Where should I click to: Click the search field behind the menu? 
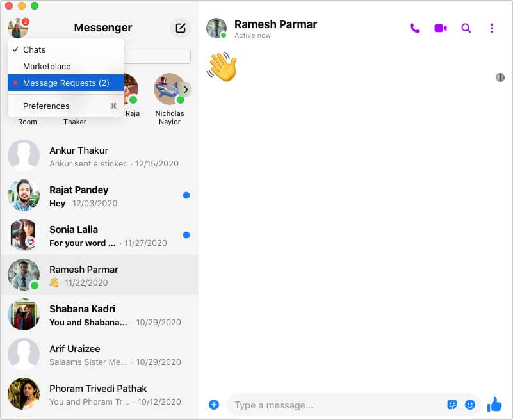point(157,56)
